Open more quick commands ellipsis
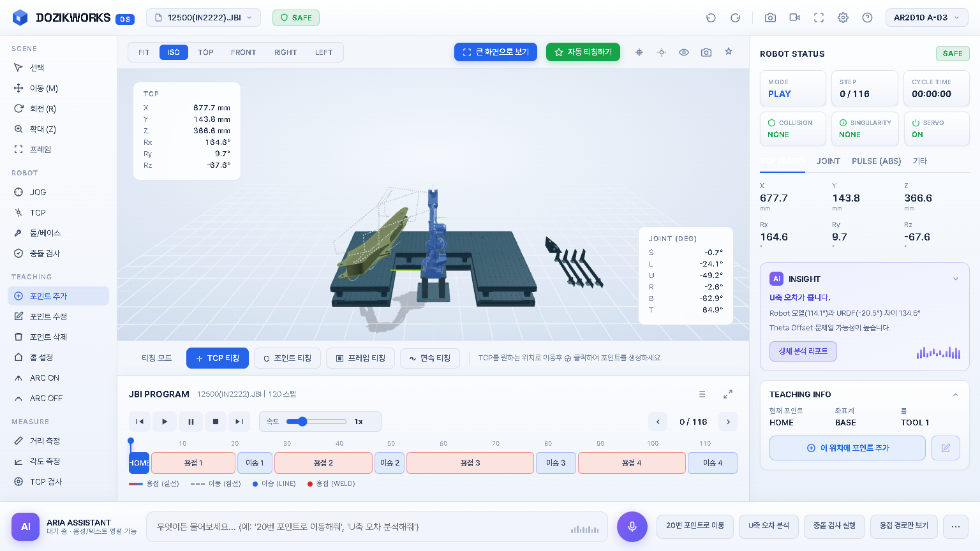 [956, 526]
